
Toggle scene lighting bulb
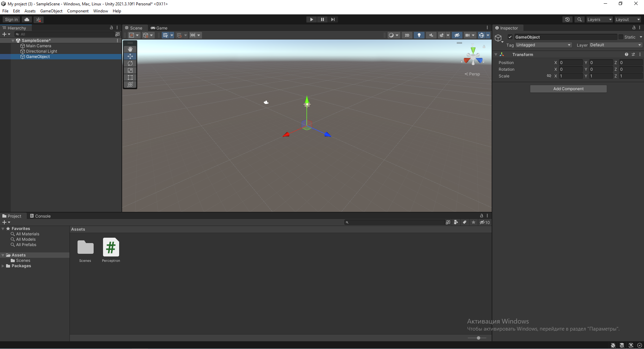(x=419, y=35)
